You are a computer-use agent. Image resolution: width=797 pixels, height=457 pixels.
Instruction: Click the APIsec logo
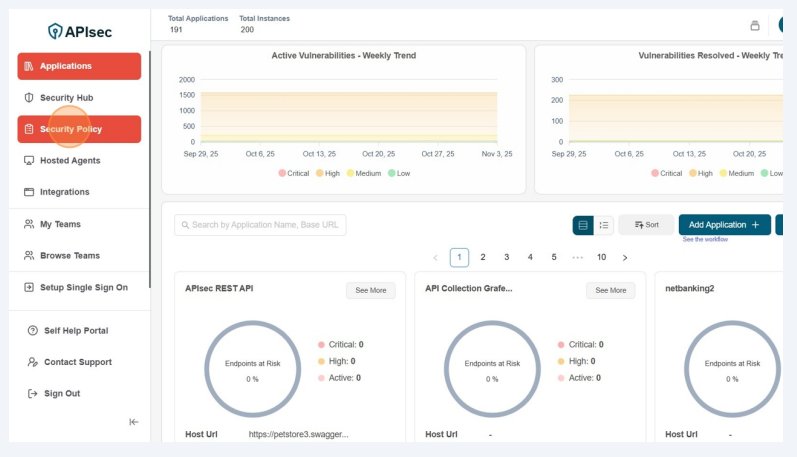79,31
